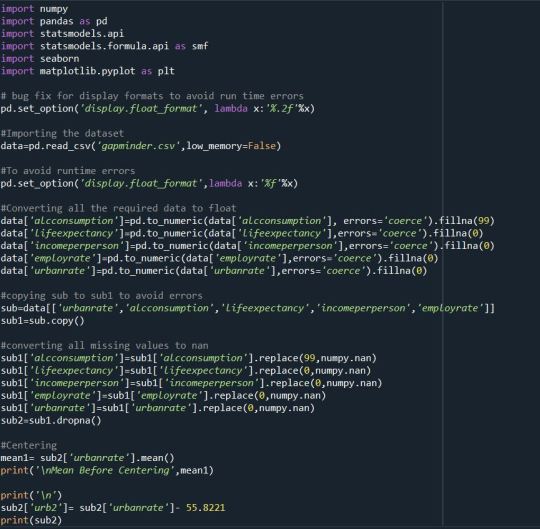This screenshot has height=529, width=540.
Task: Click the '#To avoid runtime errors' comment
Action: pos(68,171)
